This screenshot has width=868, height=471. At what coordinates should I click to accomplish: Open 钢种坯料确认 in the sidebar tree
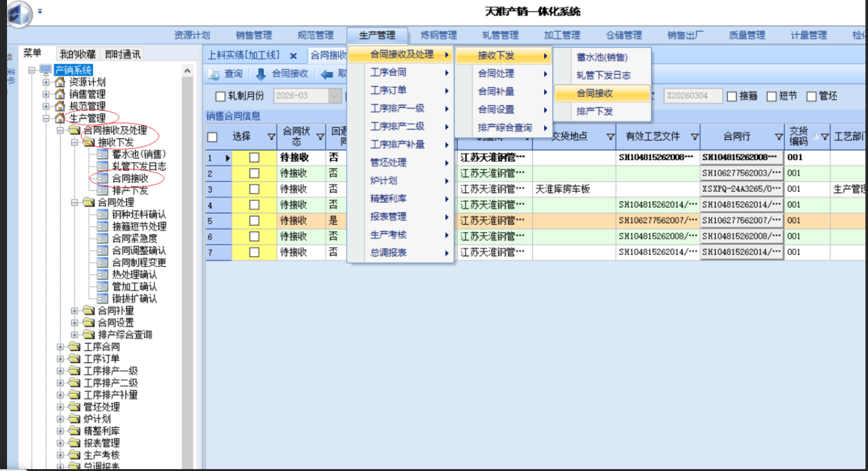pos(138,215)
